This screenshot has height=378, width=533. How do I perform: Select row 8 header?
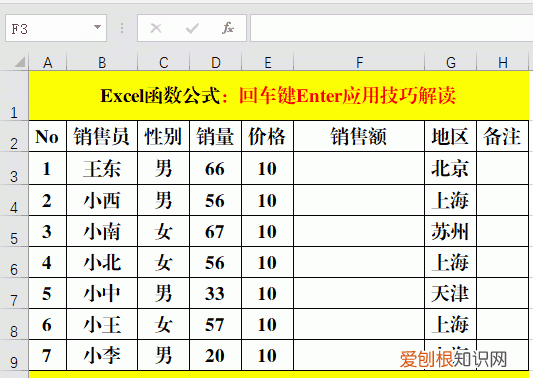point(14,324)
